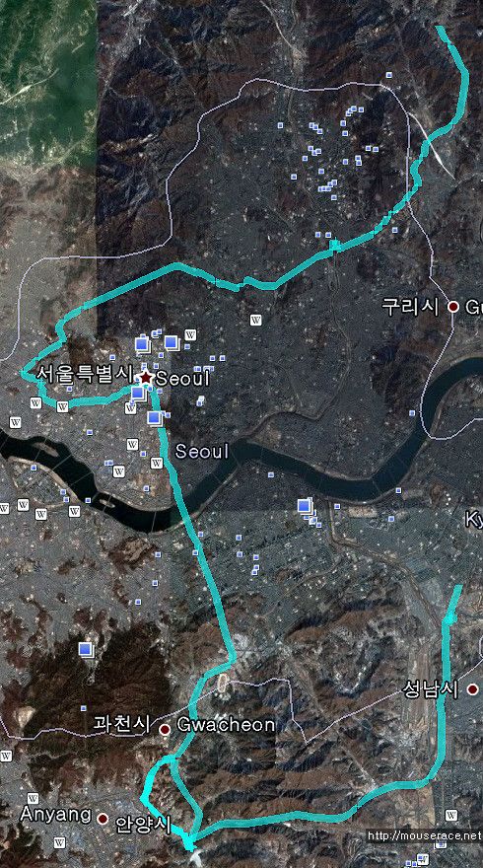Click the large photo square on the cyan path south of Seoul star
The image size is (483, 868).
click(x=155, y=418)
